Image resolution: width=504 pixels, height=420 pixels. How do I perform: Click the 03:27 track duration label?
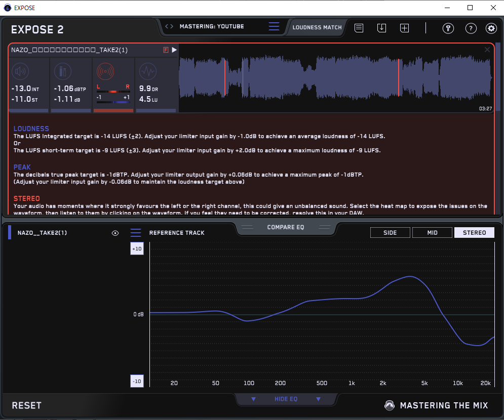[x=485, y=108]
